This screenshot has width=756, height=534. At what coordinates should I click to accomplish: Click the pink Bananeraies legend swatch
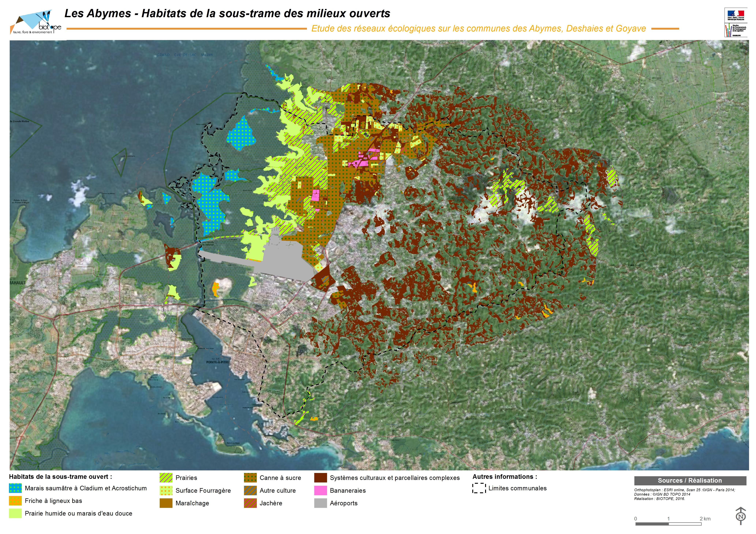point(320,491)
